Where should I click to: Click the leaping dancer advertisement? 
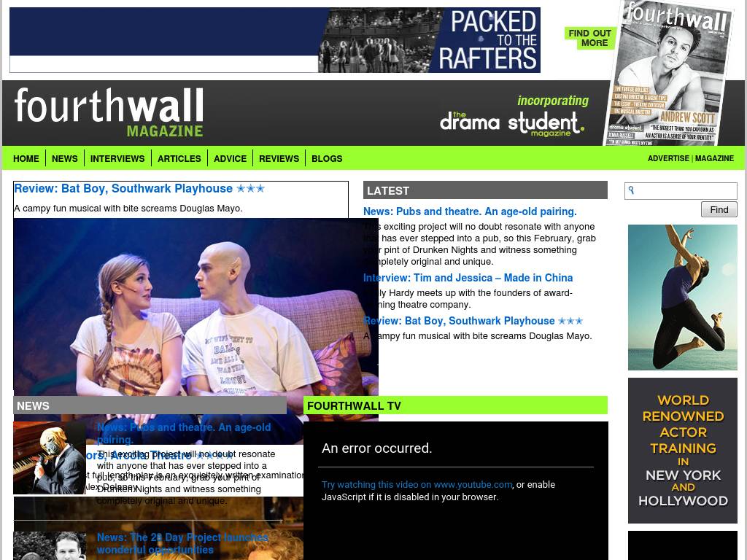pyautogui.click(x=683, y=297)
